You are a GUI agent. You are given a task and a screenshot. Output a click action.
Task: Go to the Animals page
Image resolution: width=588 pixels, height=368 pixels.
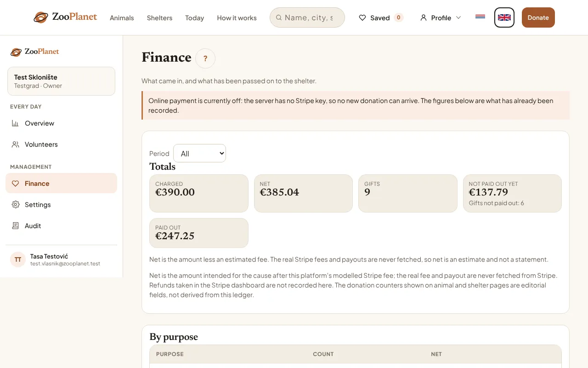coord(122,18)
